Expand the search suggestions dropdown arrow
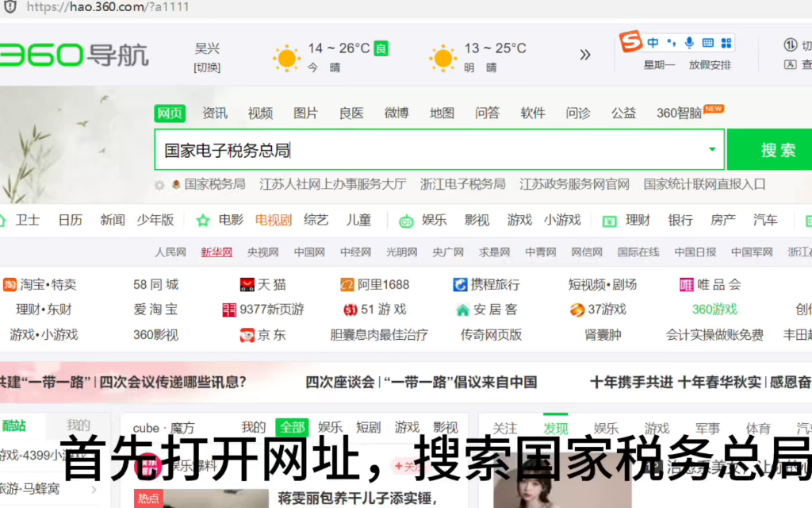The width and height of the screenshot is (812, 508). [711, 149]
